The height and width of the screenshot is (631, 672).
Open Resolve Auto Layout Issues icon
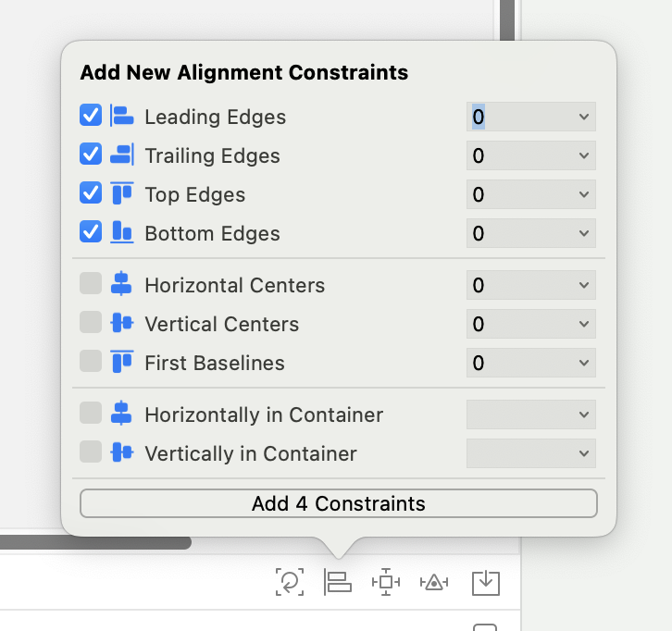pos(434,583)
